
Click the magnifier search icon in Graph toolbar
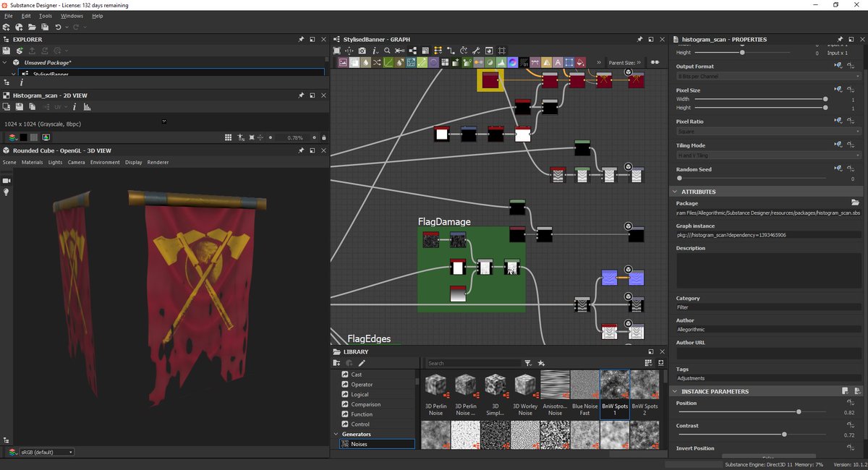coord(387,51)
